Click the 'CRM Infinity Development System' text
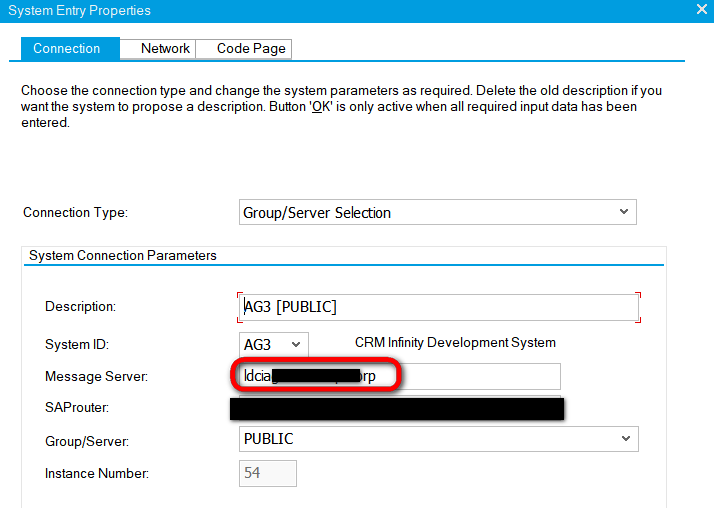The height and width of the screenshot is (508, 714). click(455, 342)
